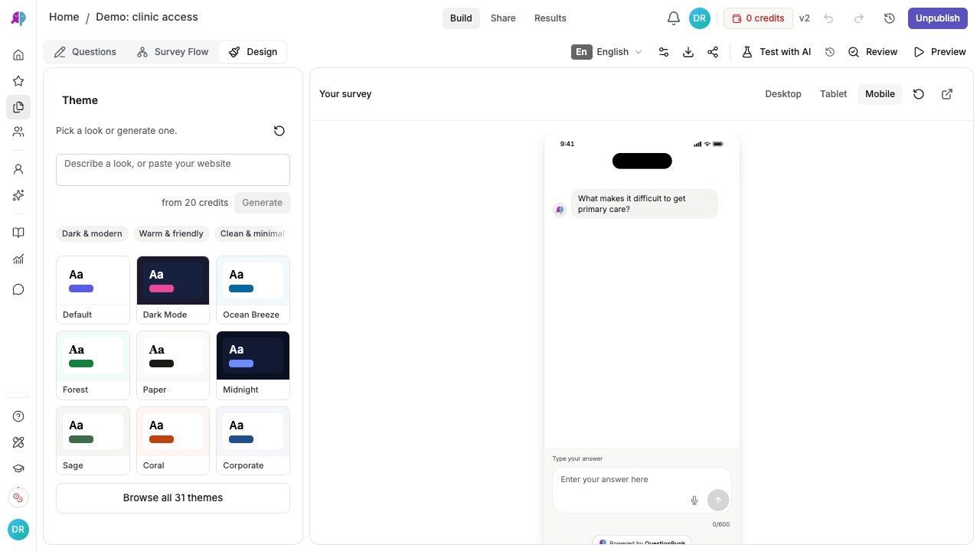This screenshot has height=551, width=980.
Task: Go to Home via the sidebar house icon
Action: pos(18,55)
